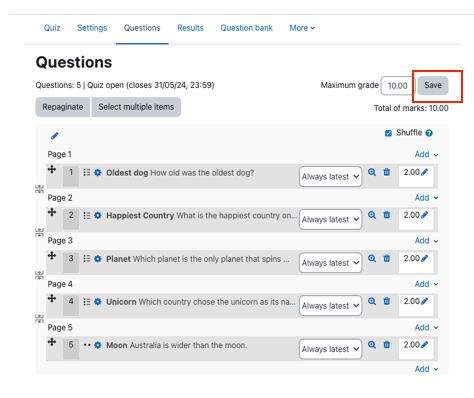
Task: Open settings gear for Unicorn question
Action: [98, 302]
